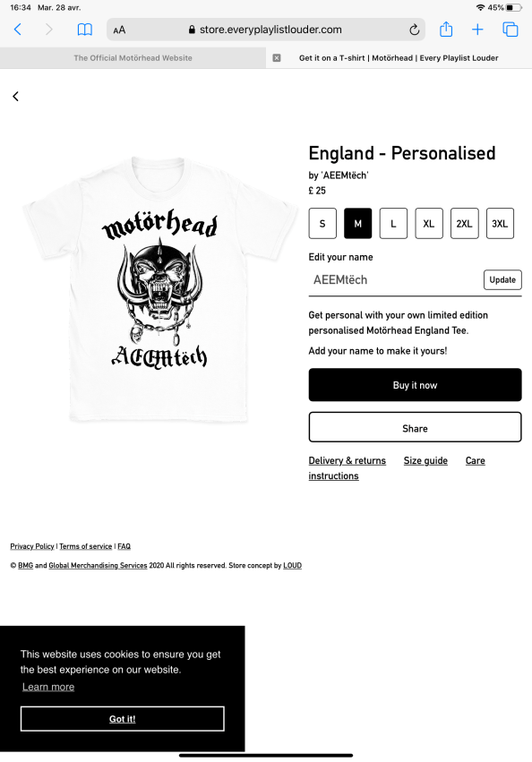Show all tabs overview icon

511,30
